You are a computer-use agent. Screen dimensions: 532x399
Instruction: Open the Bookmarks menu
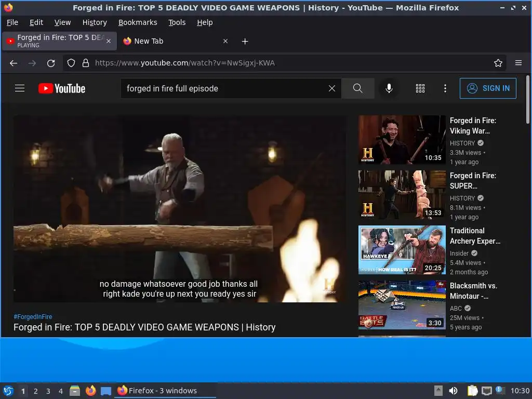click(x=138, y=22)
